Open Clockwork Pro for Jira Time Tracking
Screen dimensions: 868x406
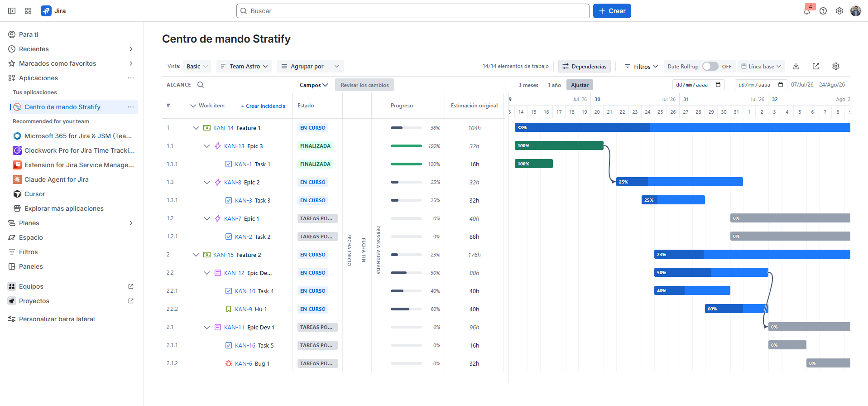(73, 150)
